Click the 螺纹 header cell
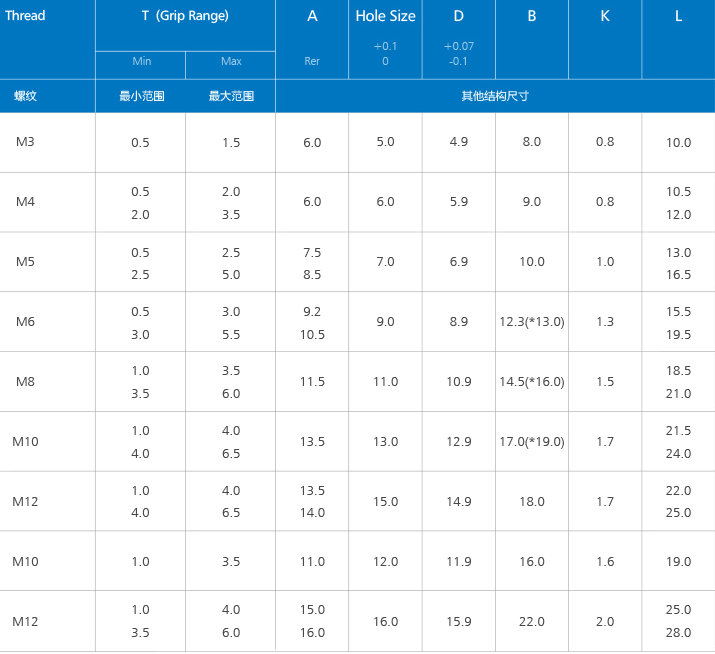Screen dimensions: 715x654 [x=25, y=97]
